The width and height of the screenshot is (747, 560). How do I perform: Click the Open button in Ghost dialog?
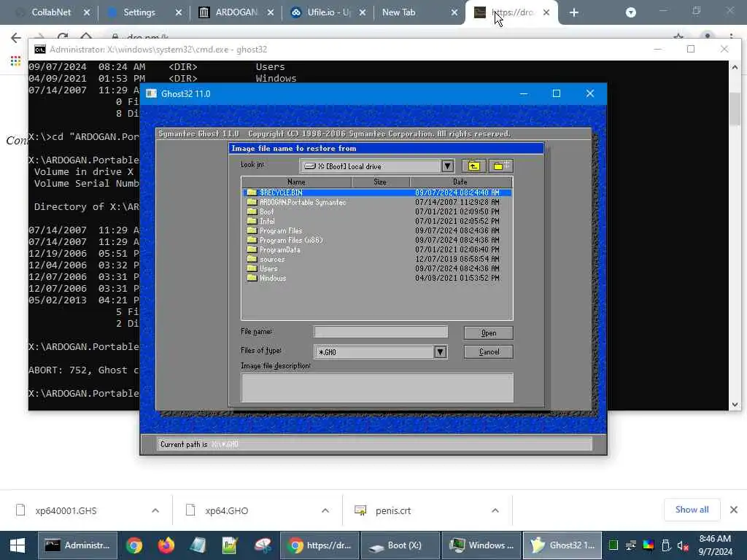tap(488, 332)
